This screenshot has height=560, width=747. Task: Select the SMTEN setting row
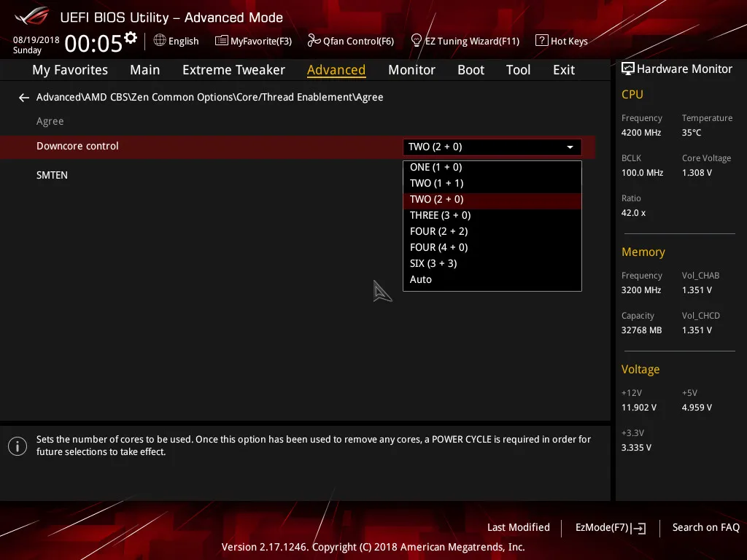52,175
